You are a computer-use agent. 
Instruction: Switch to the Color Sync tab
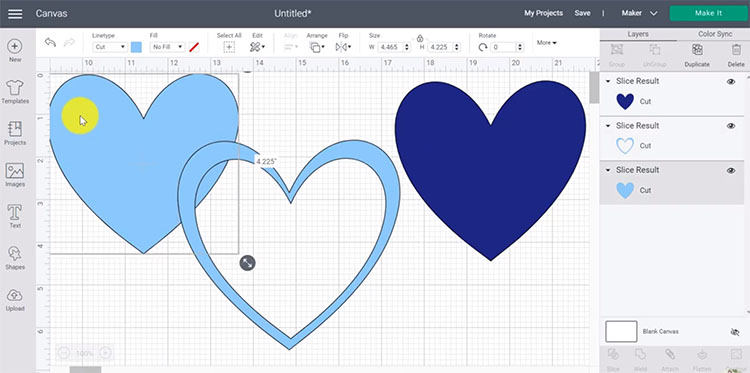point(715,34)
